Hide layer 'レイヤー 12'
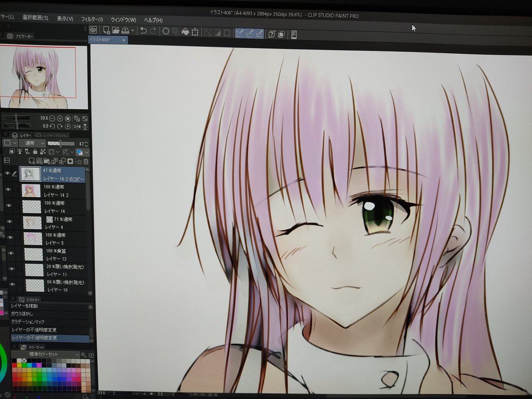The image size is (532, 399). [10, 253]
